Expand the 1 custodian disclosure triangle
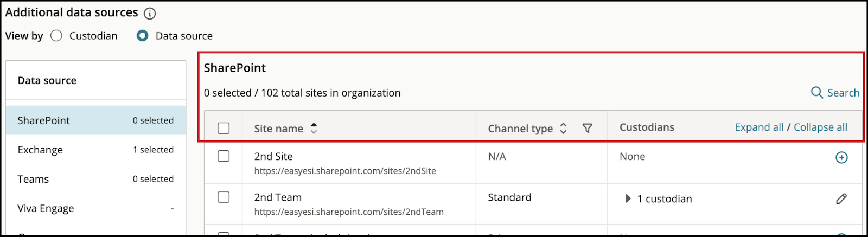The image size is (868, 237). 628,198
